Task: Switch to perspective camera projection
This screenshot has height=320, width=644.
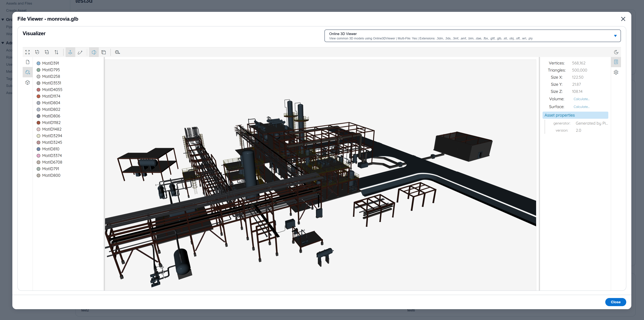Action: tap(94, 52)
